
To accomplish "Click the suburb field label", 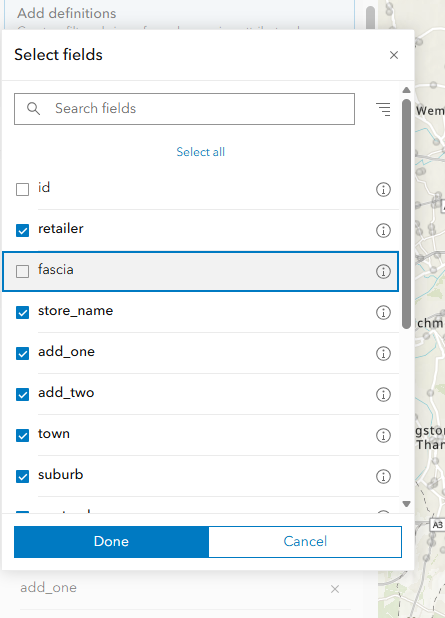I will click(x=61, y=475).
